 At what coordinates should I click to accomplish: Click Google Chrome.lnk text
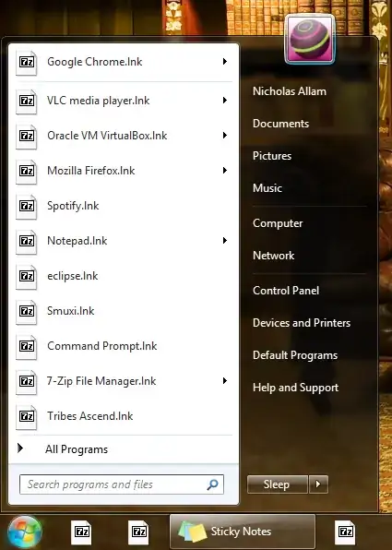[x=95, y=62]
